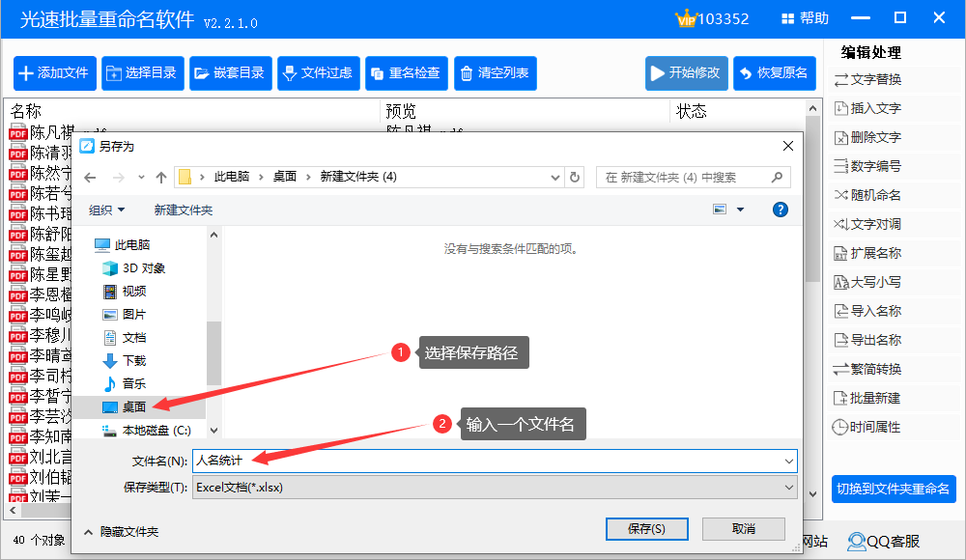The width and height of the screenshot is (966, 560).
Task: Click 导入名称 import names
Action: click(x=868, y=311)
